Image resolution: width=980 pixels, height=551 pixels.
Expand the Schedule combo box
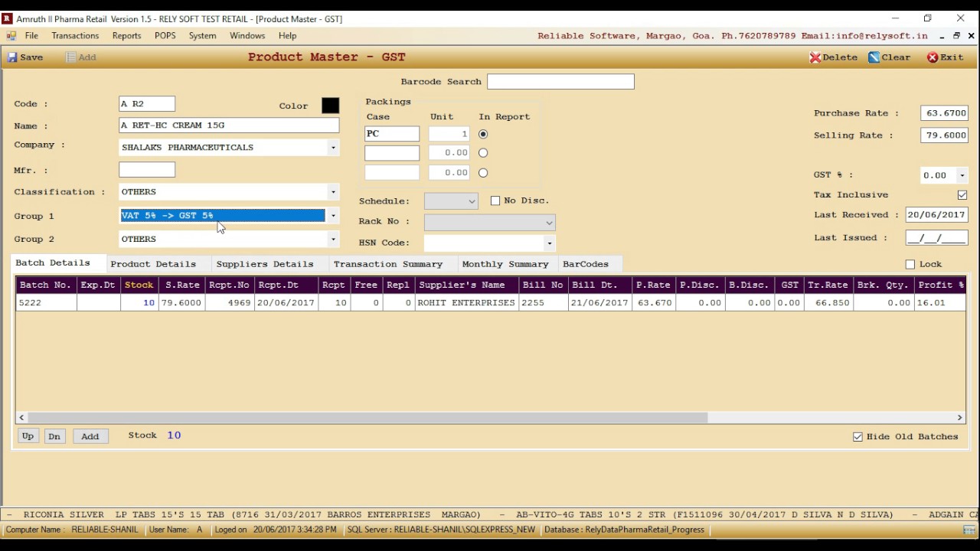pos(472,201)
